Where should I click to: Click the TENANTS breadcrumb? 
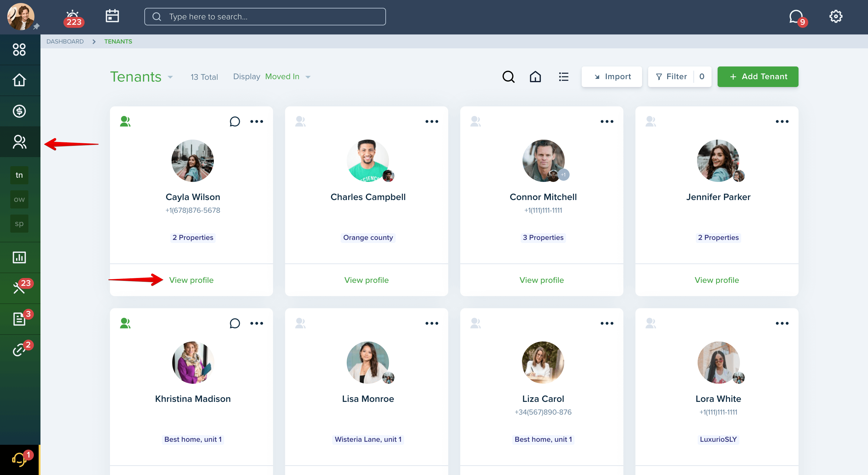(x=118, y=41)
